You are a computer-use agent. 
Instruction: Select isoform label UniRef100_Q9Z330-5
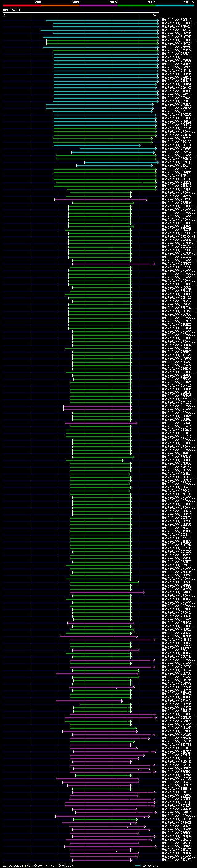click(179, 233)
